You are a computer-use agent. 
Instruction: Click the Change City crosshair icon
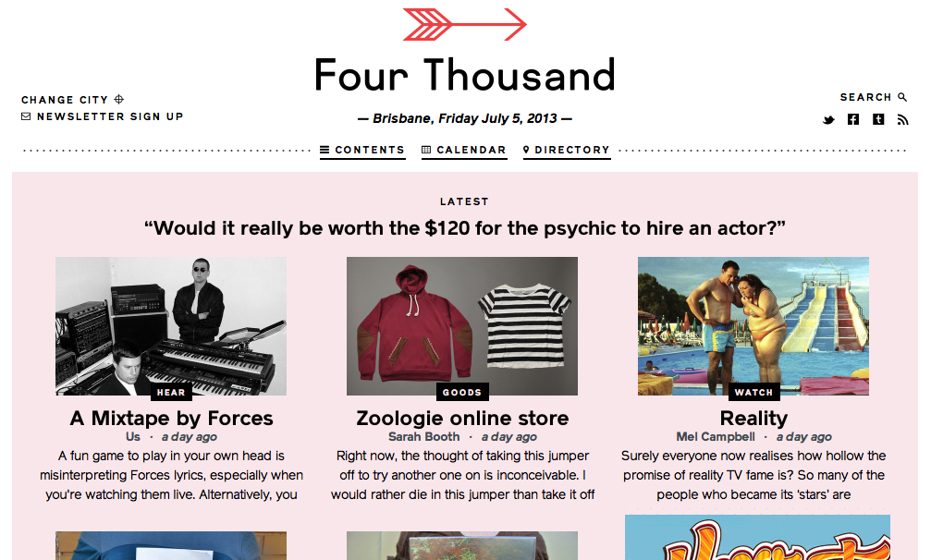pos(118,99)
